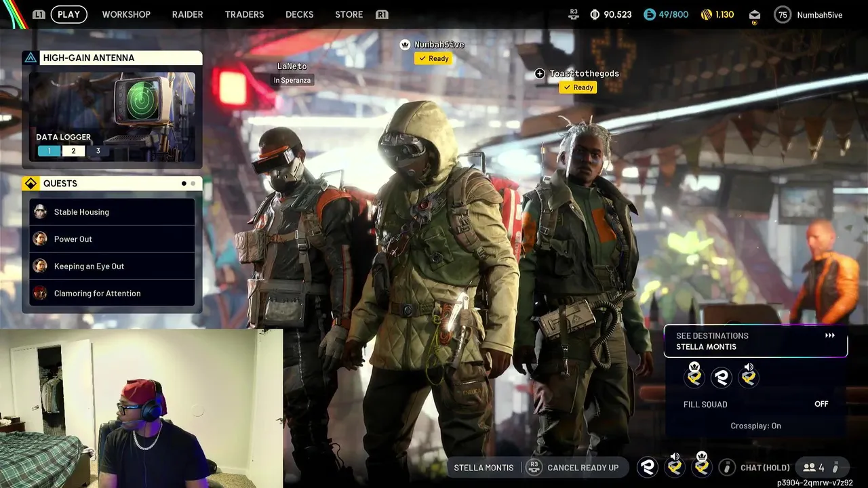Click the yellow striped token icon

pyautogui.click(x=706, y=14)
